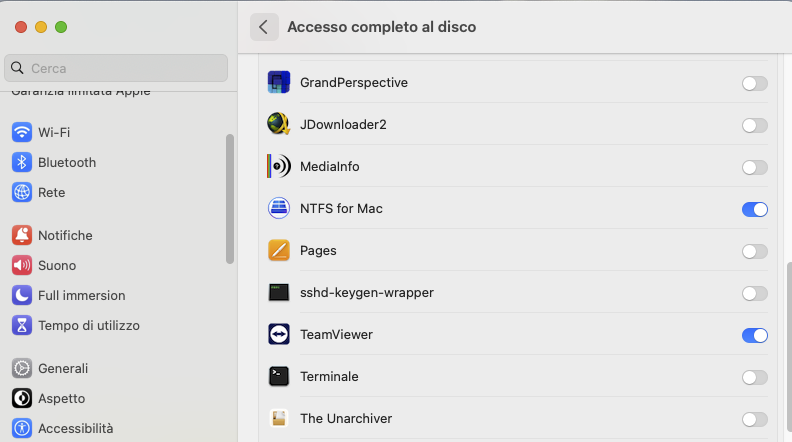Disable NTFS for Mac disk access
The width and height of the screenshot is (792, 442).
pyautogui.click(x=755, y=209)
